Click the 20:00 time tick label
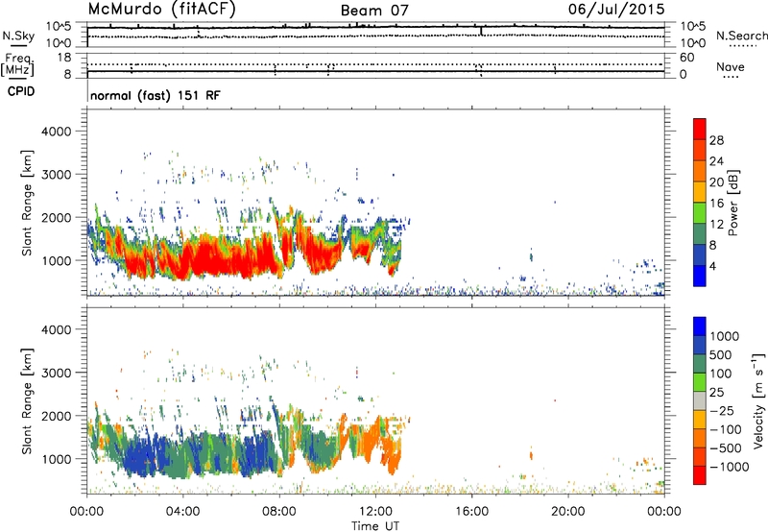Viewport: 768px width, 532px height. 567,512
